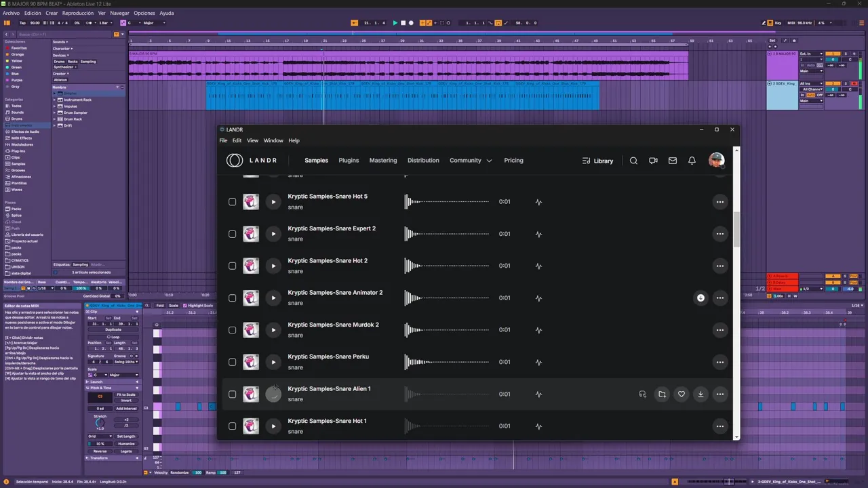
Task: Open LANDR messages envelope icon
Action: point(673,161)
